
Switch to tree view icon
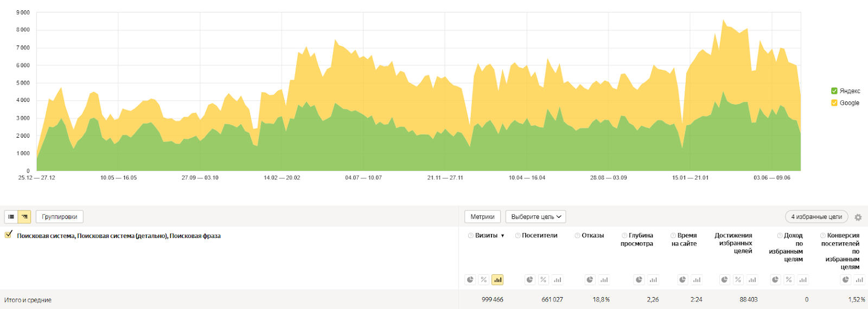pyautogui.click(x=24, y=217)
